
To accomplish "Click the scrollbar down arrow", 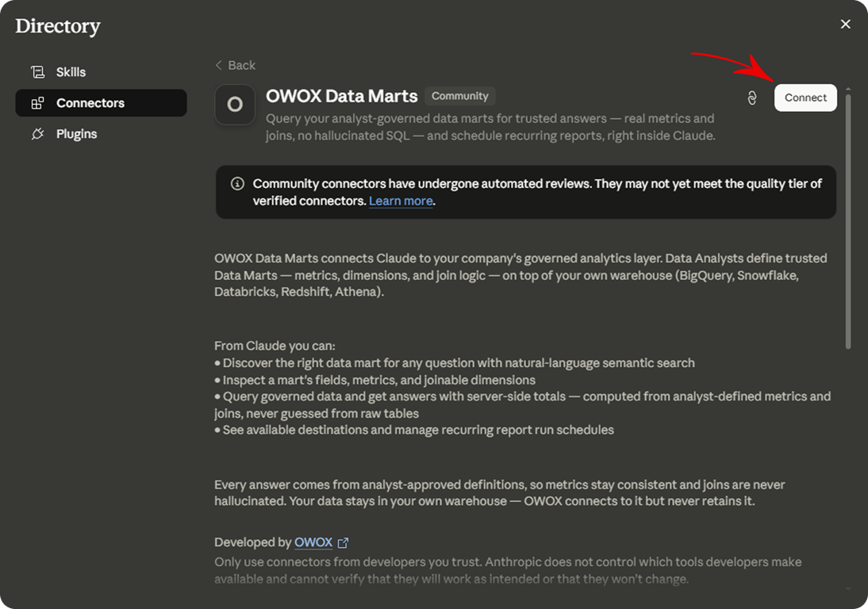I will [847, 589].
